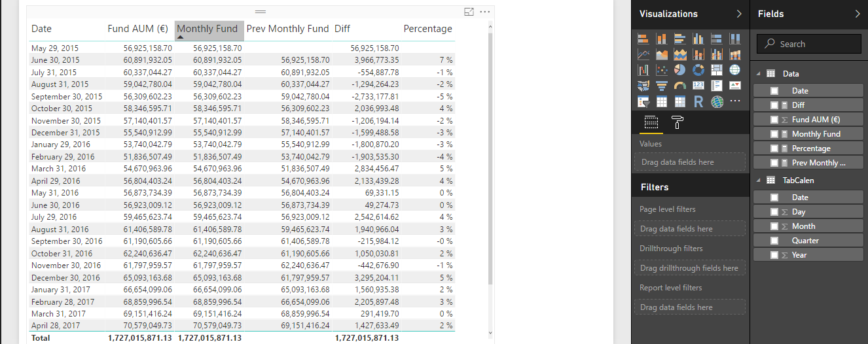The height and width of the screenshot is (344, 868).
Task: Select the Clustered bar chart visualization
Action: (680, 39)
